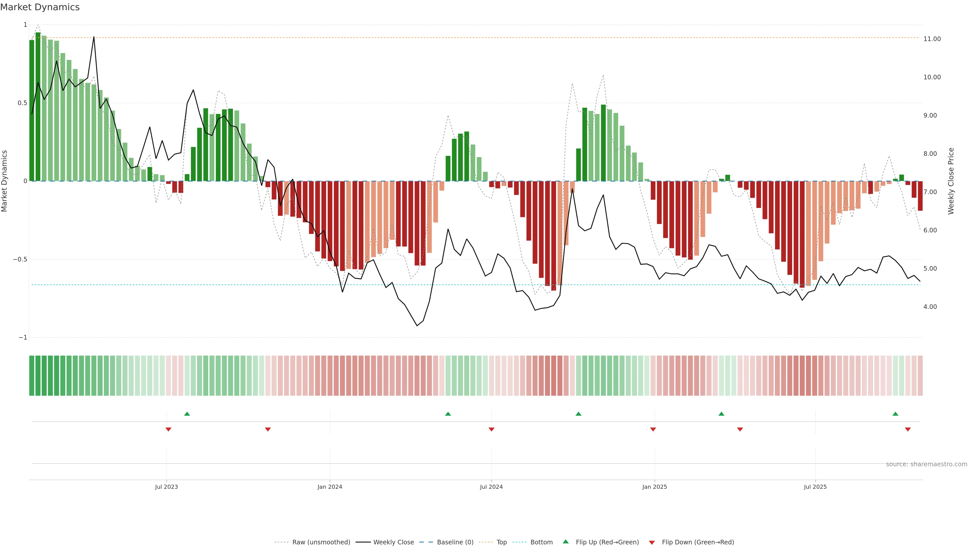
Task: Click the Flip Down legend triangle icon
Action: tap(652, 542)
